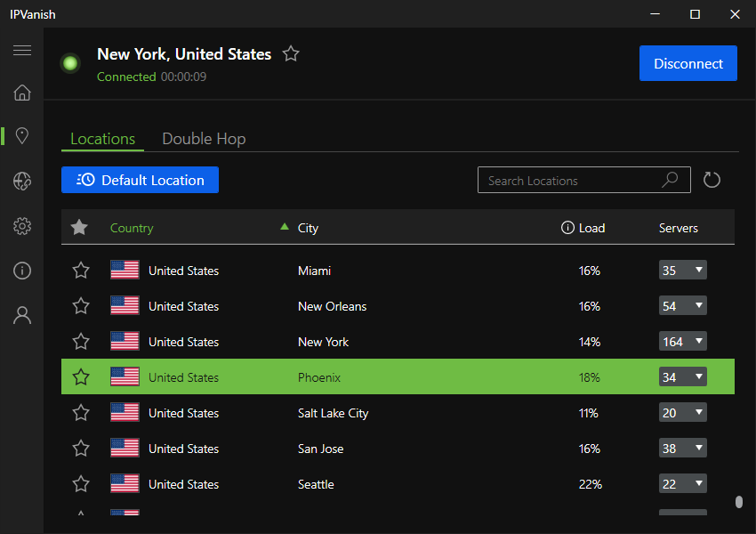Click the US flag in Salt Lake City row
The width and height of the screenshot is (756, 534).
125,412
